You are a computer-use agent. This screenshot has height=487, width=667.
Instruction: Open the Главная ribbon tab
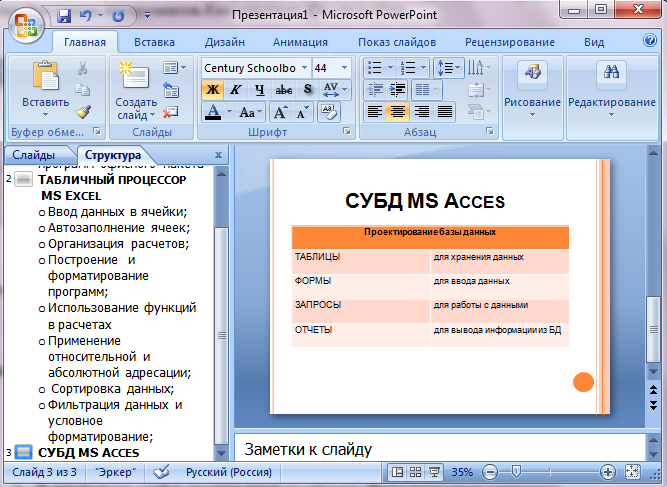coord(85,42)
